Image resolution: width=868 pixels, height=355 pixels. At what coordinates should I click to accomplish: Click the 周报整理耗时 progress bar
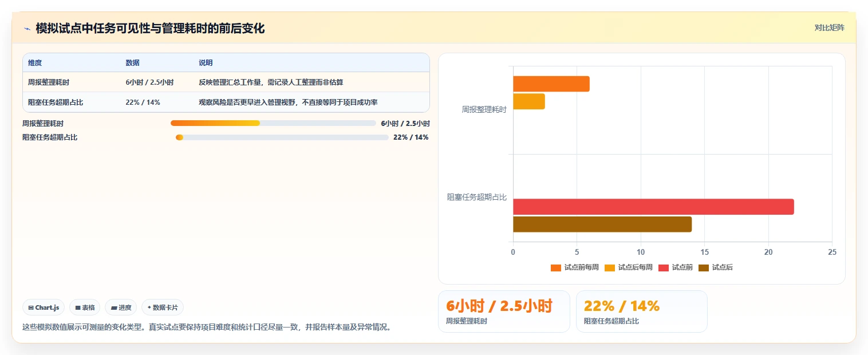pyautogui.click(x=273, y=123)
